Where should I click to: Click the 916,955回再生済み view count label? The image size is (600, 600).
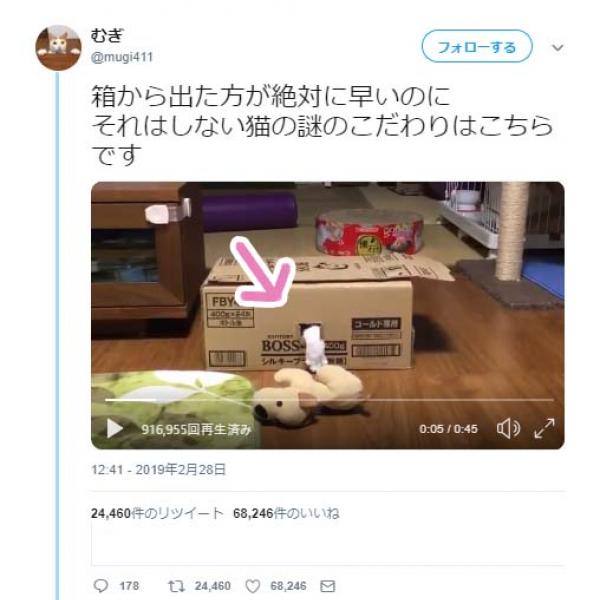click(196, 429)
